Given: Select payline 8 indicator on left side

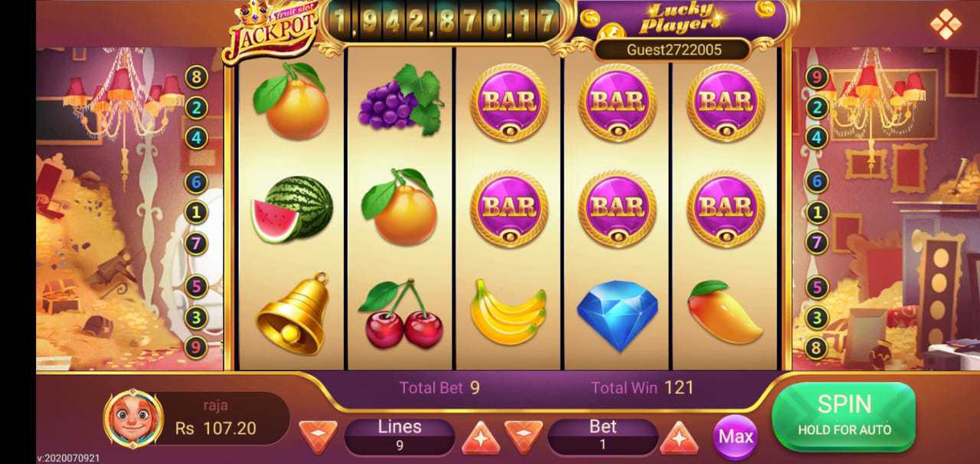Looking at the screenshot, I should pos(197,77).
